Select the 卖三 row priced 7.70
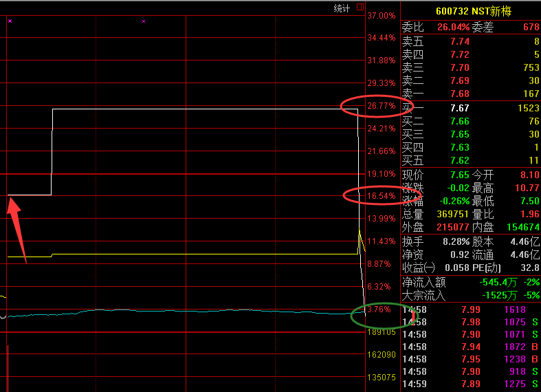This screenshot has width=541, height=392. click(470, 67)
